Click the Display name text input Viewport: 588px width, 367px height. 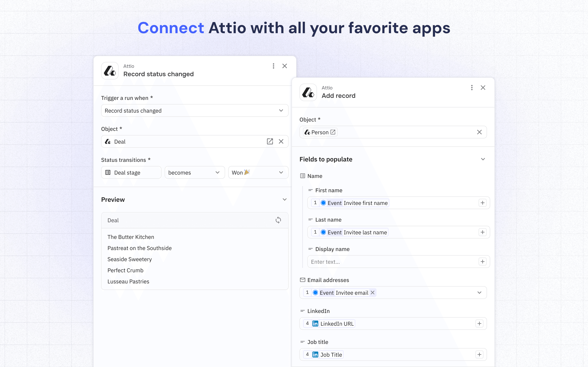tap(392, 262)
